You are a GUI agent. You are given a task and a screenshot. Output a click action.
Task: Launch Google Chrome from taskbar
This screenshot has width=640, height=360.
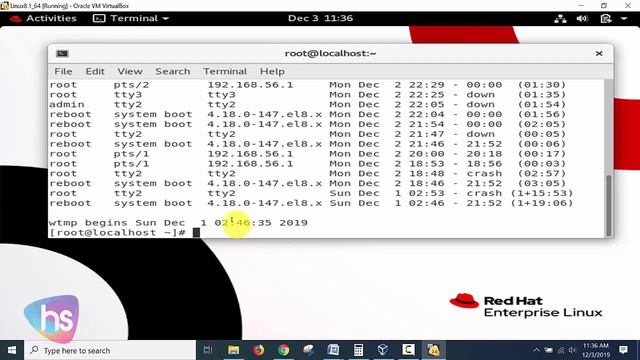click(x=284, y=350)
